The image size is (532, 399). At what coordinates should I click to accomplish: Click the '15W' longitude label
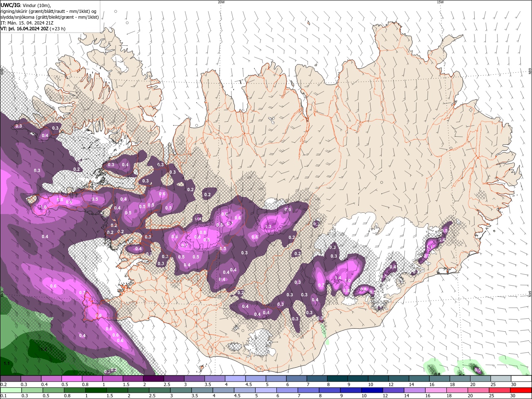(x=440, y=2)
